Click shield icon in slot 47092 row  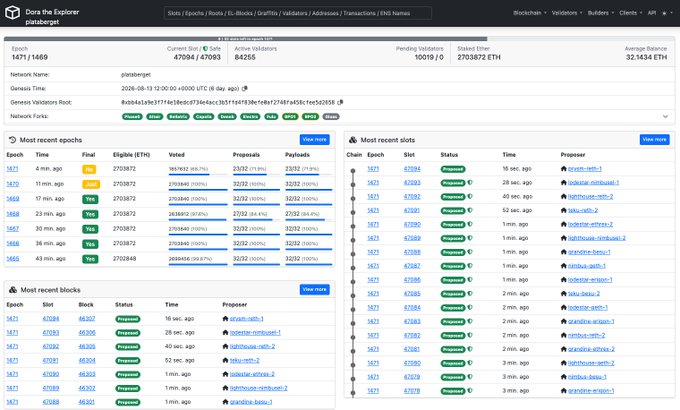coord(470,197)
